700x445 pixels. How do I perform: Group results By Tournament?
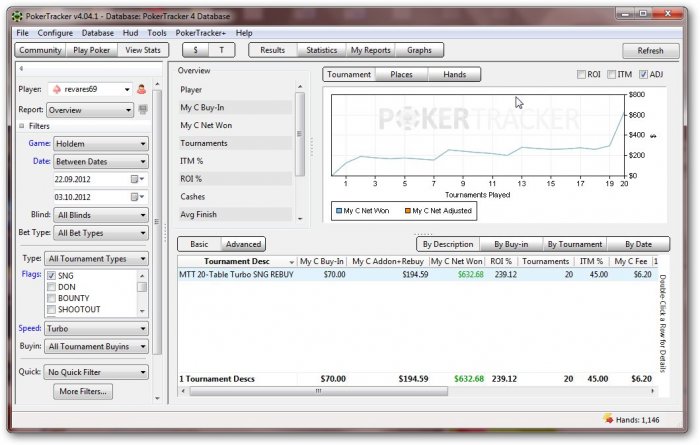[575, 244]
